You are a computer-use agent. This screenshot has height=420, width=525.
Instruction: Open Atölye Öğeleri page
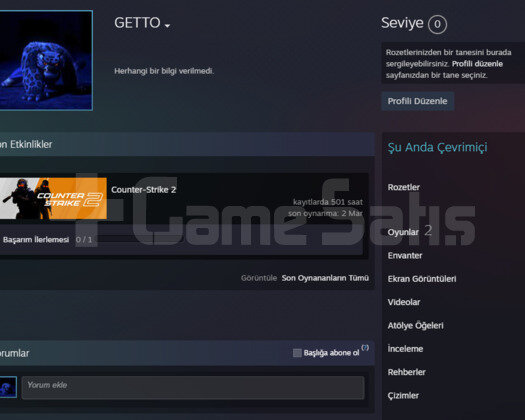click(x=416, y=326)
